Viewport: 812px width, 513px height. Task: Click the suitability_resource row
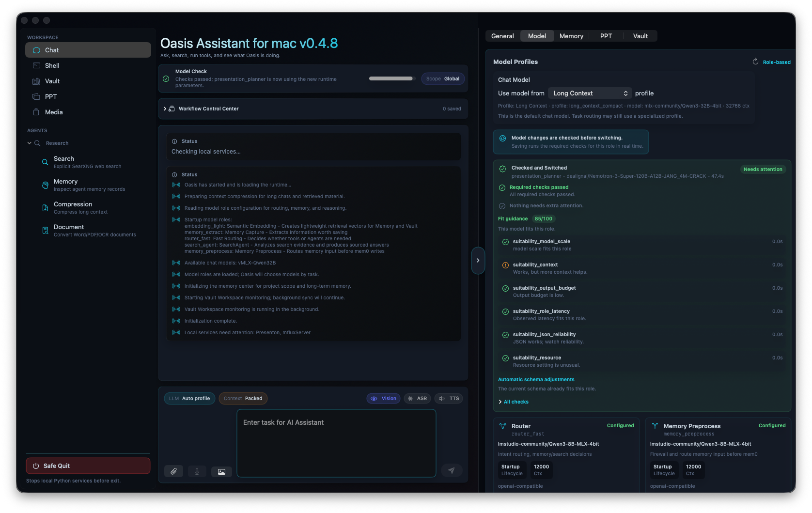642,361
